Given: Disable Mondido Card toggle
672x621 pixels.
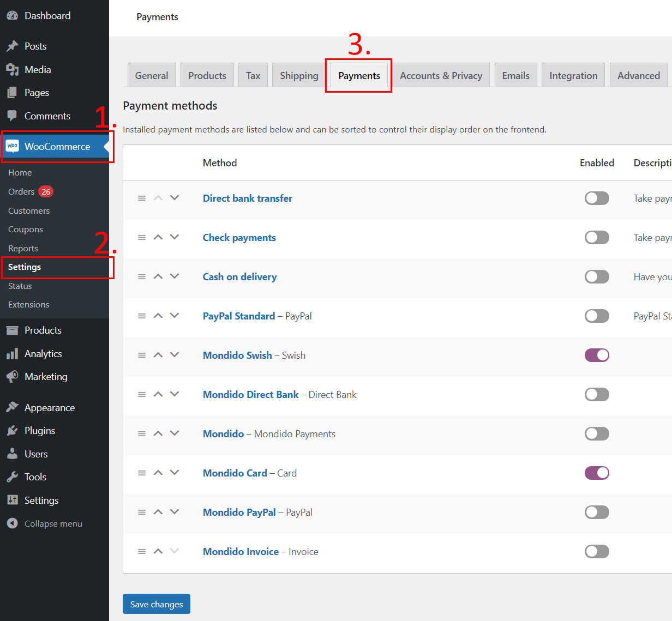Looking at the screenshot, I should [x=597, y=473].
